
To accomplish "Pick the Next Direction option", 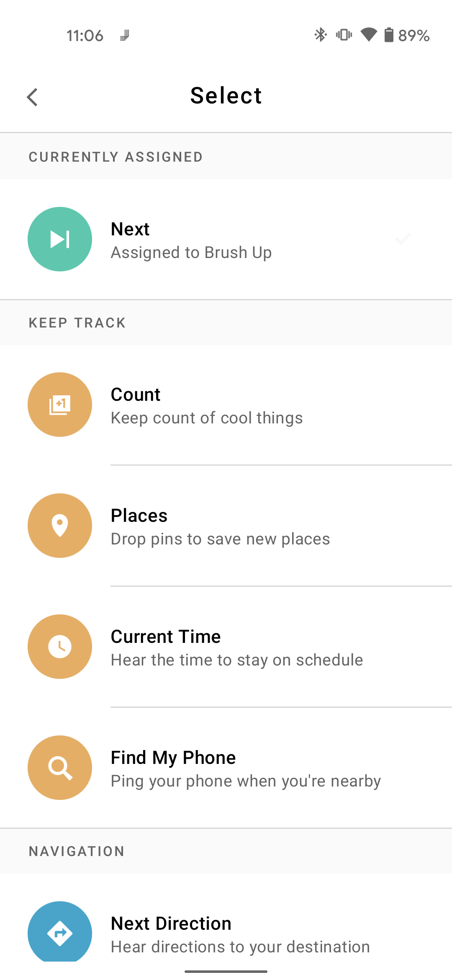I will [171, 923].
